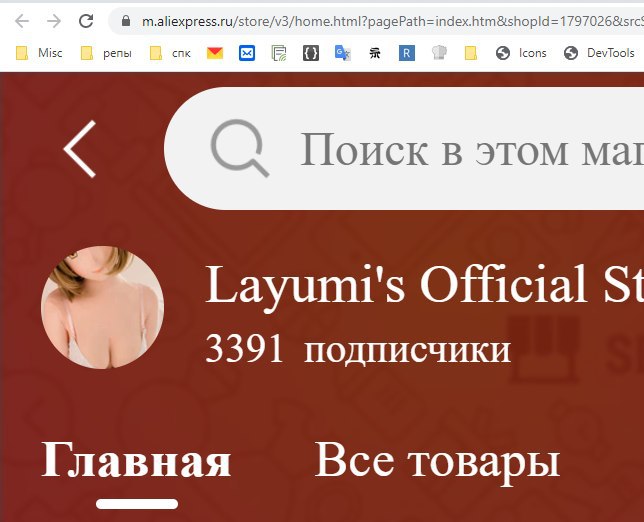The image size is (644, 522).
Task: Open the blue mail envelope bookmark
Action: 247,53
